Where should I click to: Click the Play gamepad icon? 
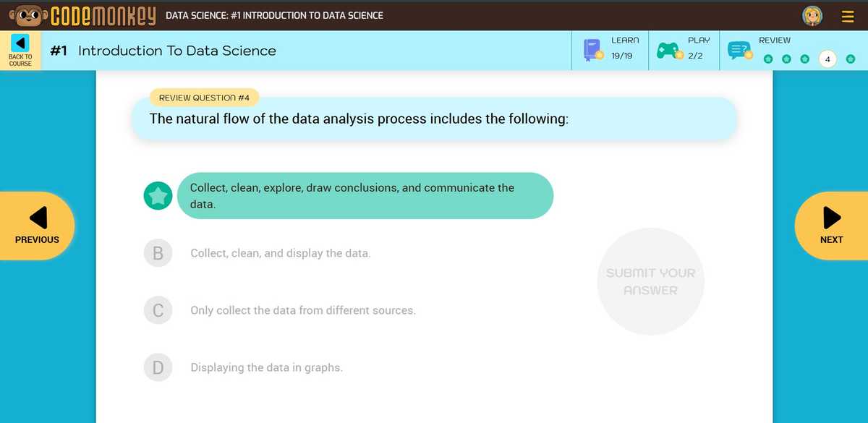(x=669, y=50)
